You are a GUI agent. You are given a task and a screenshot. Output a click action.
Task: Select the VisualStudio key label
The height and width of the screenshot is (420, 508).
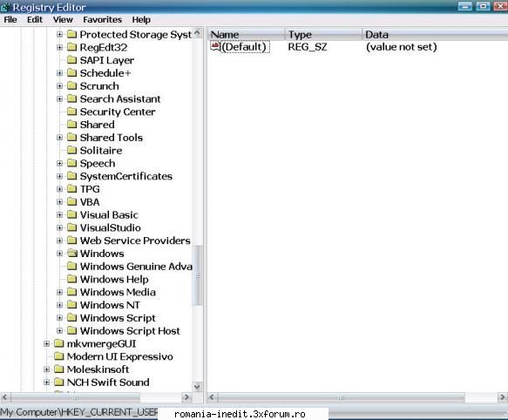point(111,227)
